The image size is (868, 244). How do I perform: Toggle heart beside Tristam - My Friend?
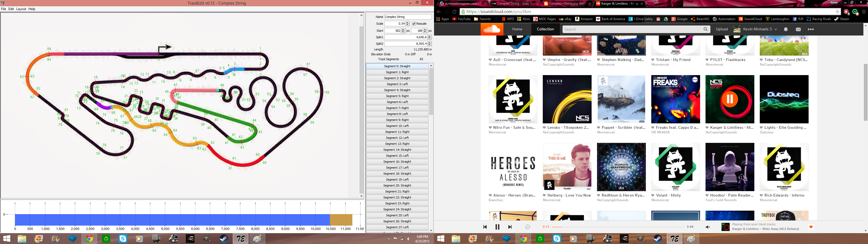(653, 60)
